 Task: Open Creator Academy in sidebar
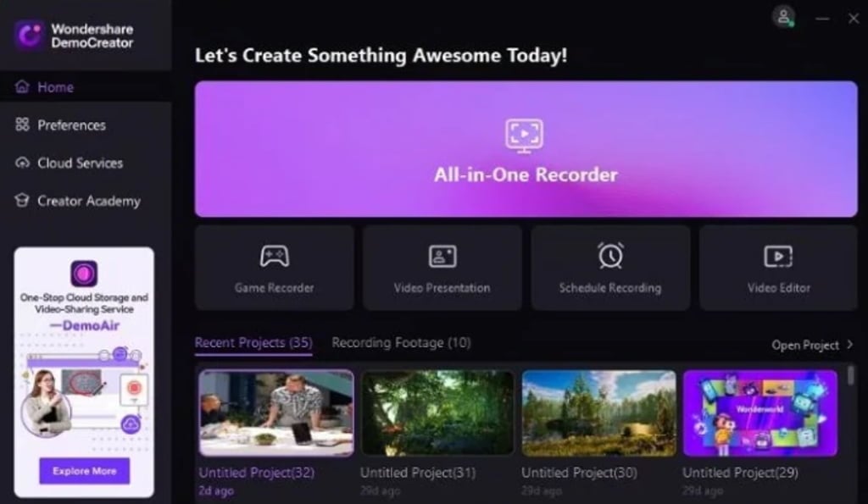pyautogui.click(x=88, y=202)
